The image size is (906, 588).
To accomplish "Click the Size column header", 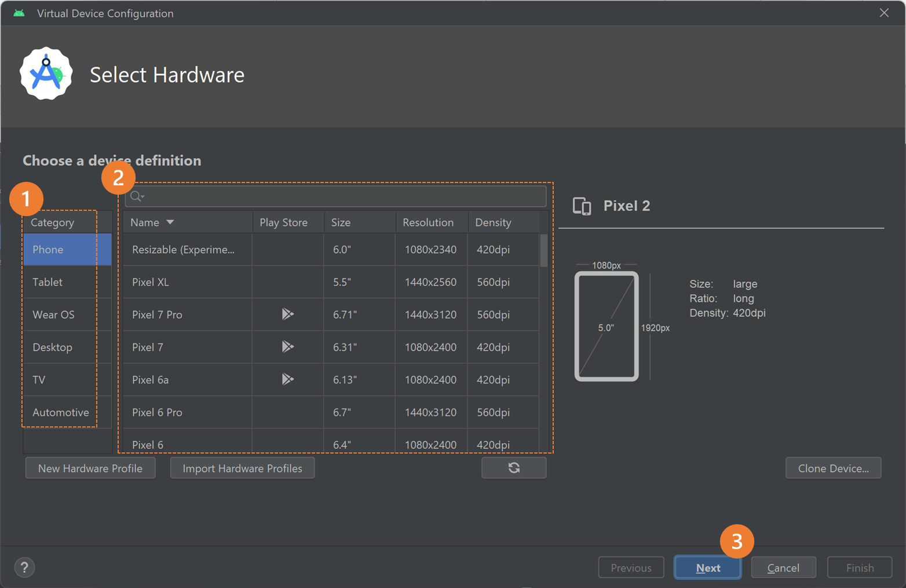I will [x=360, y=222].
